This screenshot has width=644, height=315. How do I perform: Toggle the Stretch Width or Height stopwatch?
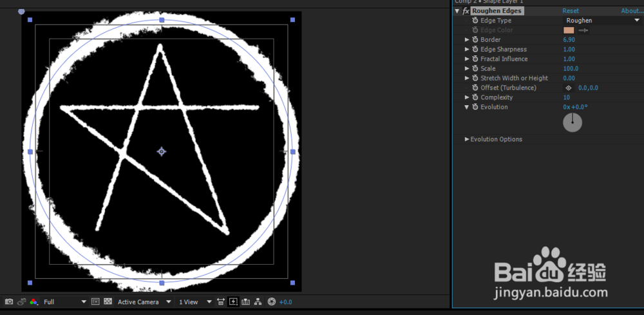475,78
